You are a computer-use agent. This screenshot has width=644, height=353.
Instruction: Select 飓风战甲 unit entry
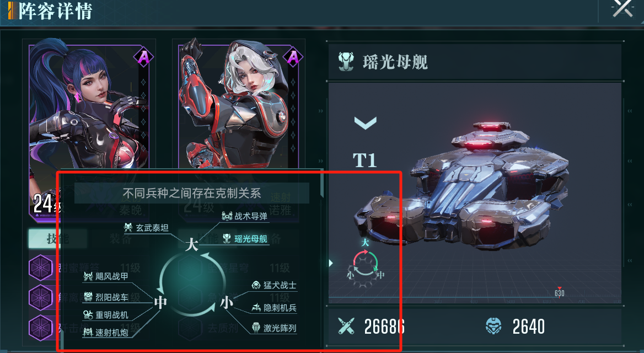coord(106,276)
